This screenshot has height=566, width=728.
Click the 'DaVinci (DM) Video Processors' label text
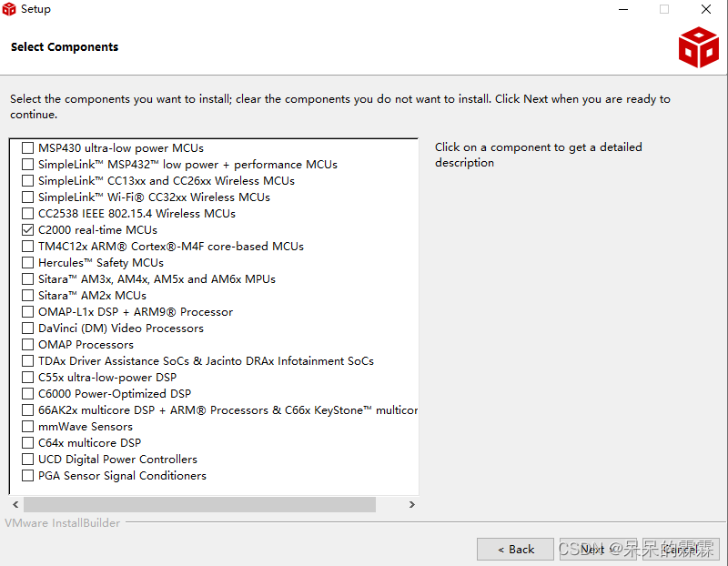click(121, 328)
